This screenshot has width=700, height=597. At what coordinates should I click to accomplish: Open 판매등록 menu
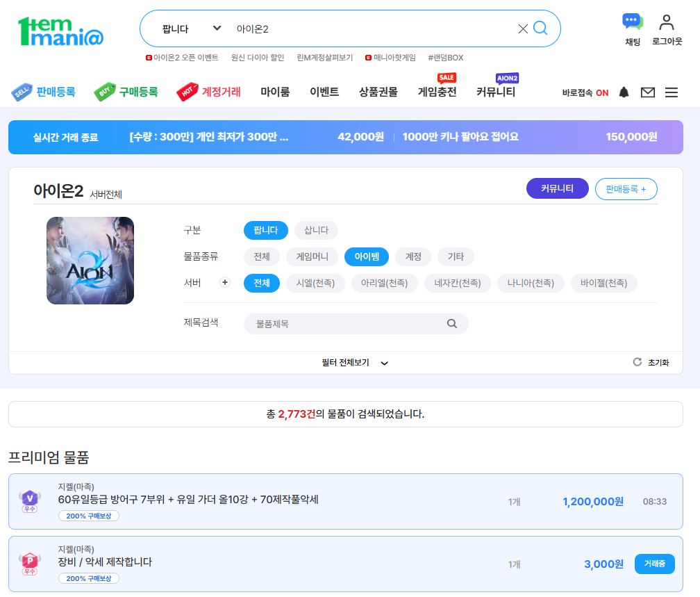point(56,92)
